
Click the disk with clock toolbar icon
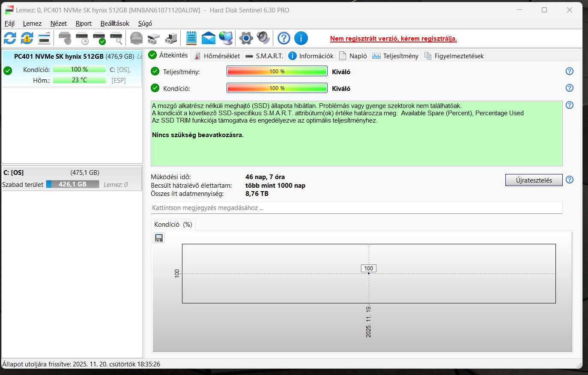point(82,38)
